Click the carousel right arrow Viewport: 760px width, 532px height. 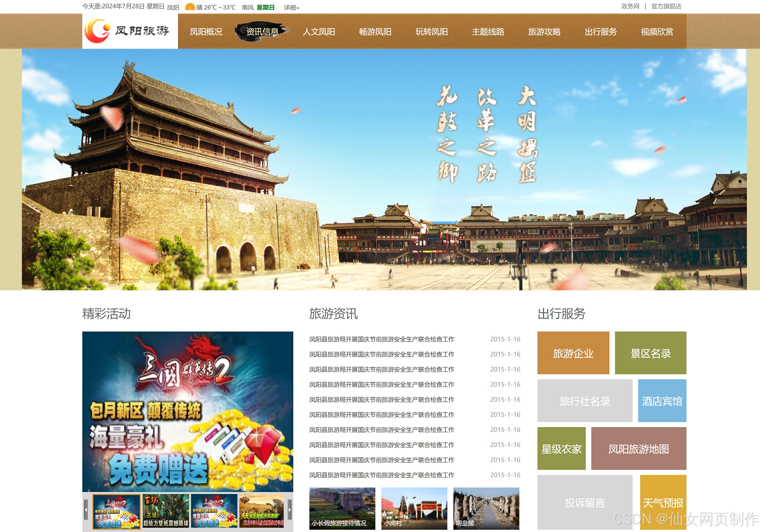pyautogui.click(x=291, y=510)
